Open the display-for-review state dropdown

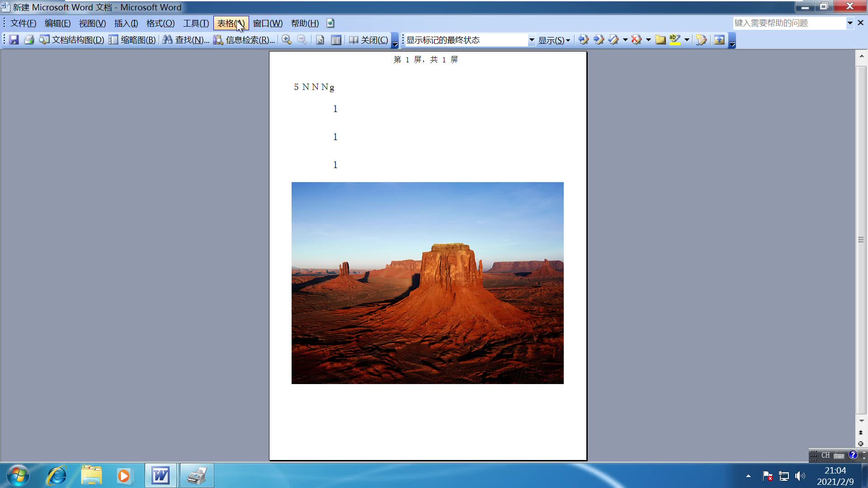pos(532,40)
